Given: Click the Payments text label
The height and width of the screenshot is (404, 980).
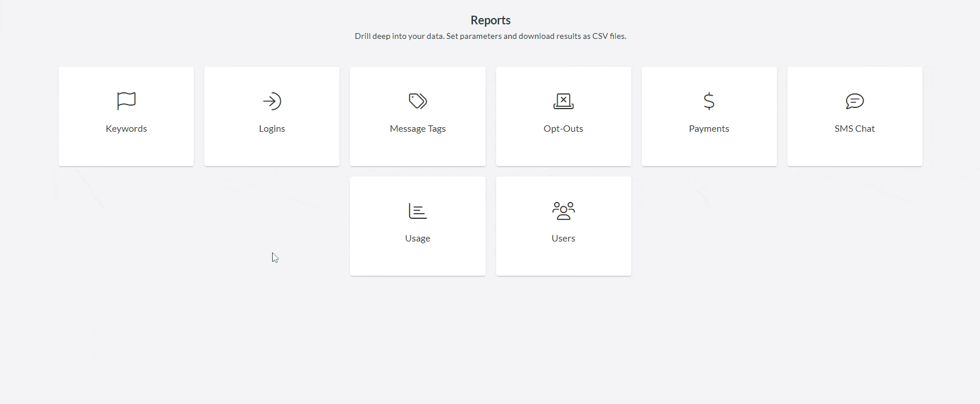Looking at the screenshot, I should coord(709,129).
